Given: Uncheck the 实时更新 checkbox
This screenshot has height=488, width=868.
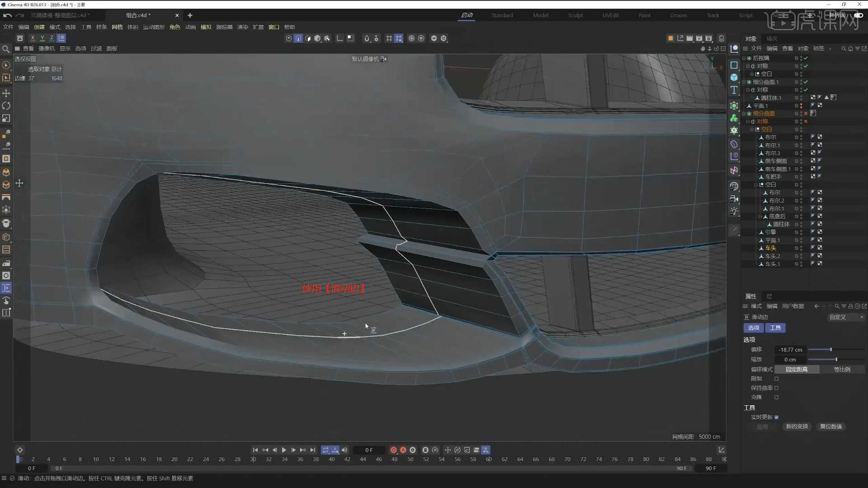Looking at the screenshot, I should (x=777, y=417).
